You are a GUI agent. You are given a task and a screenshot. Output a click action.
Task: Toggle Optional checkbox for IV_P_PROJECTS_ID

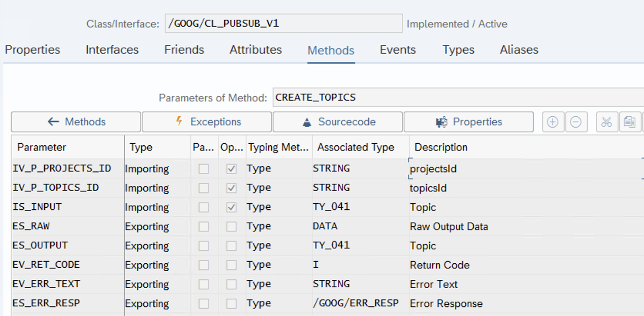tap(231, 169)
